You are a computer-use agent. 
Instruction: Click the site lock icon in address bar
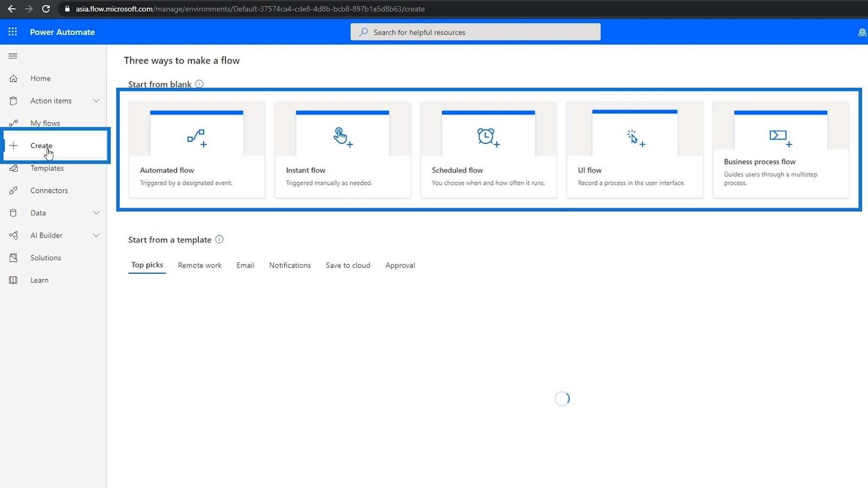67,9
